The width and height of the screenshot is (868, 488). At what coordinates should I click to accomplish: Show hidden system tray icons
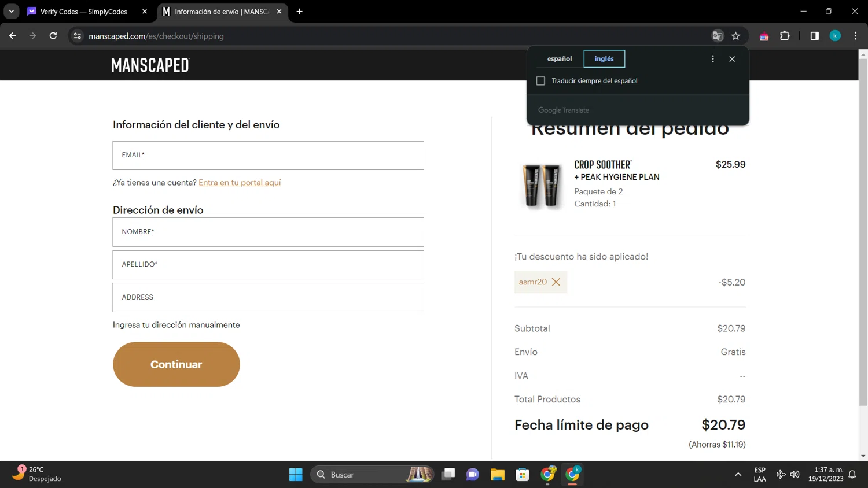738,475
